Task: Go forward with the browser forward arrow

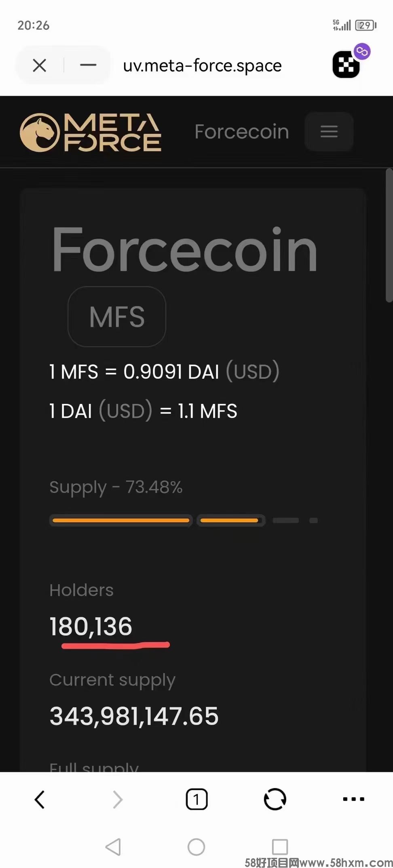Action: [118, 799]
